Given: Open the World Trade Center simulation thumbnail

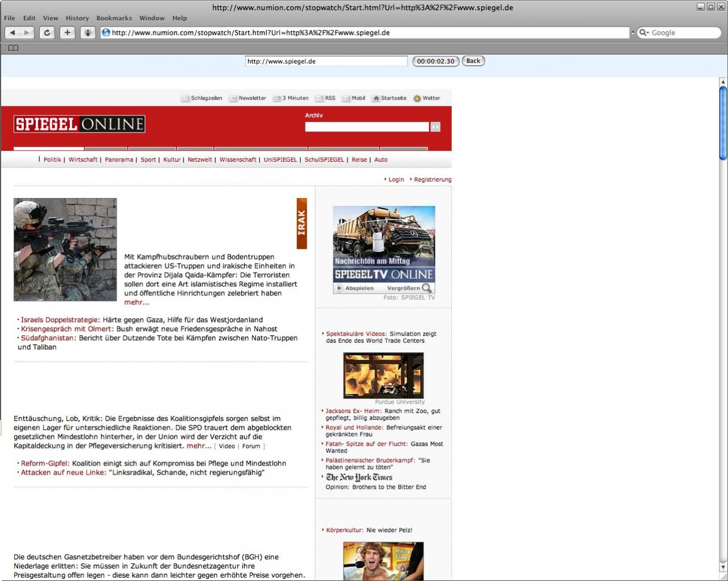Looking at the screenshot, I should click(383, 376).
